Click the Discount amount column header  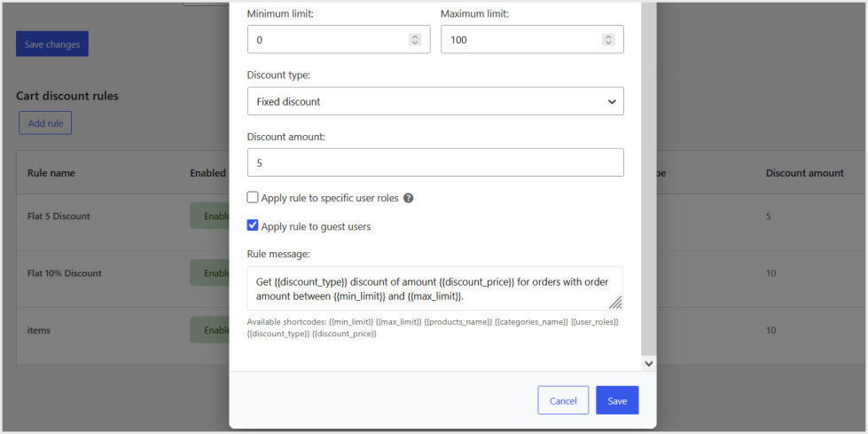click(805, 173)
